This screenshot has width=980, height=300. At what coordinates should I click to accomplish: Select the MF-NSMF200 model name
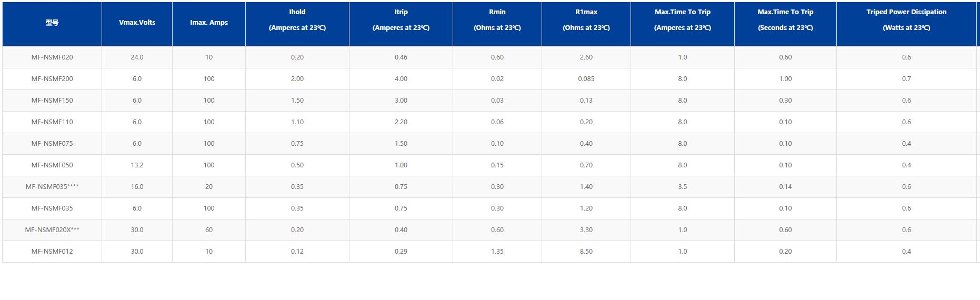(x=52, y=79)
